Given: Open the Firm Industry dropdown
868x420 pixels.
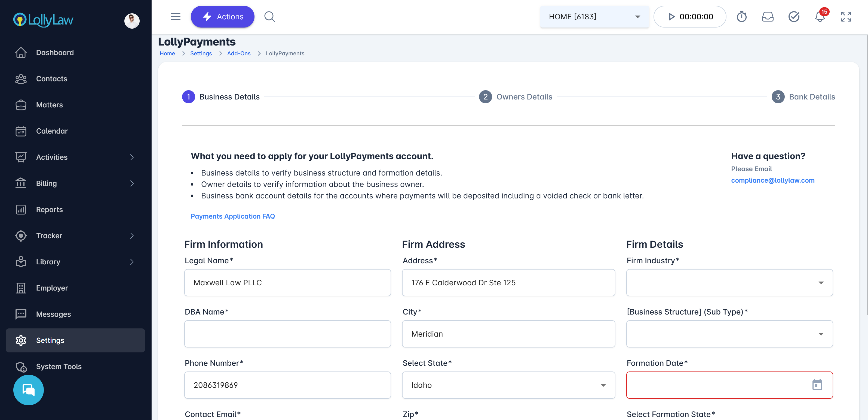Looking at the screenshot, I should (x=729, y=282).
